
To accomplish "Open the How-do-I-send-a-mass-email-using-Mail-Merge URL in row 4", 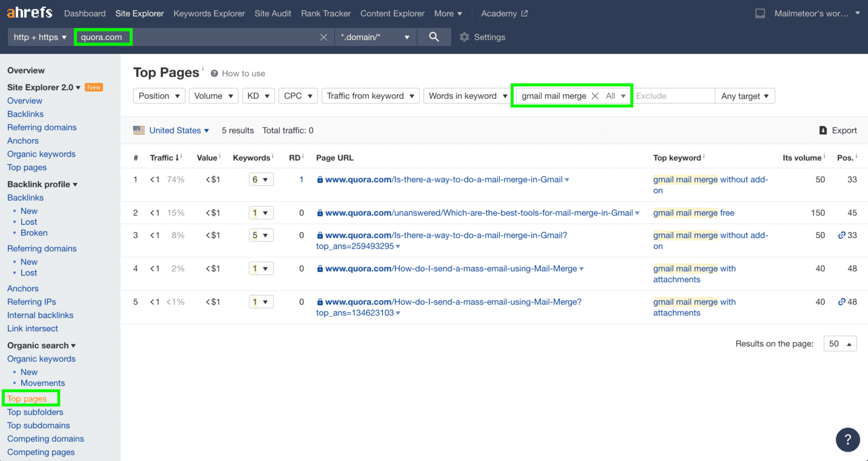I will 451,268.
